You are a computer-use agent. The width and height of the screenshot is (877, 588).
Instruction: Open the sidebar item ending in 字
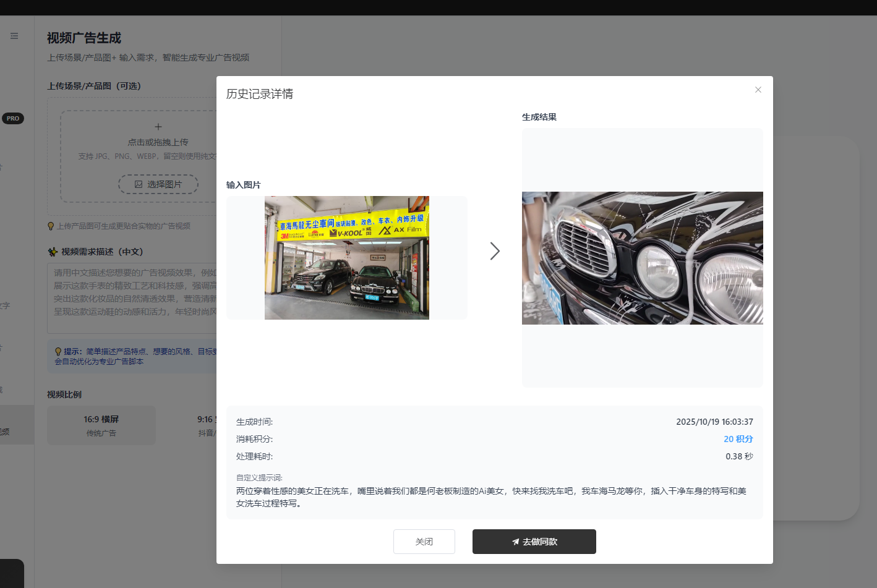coord(5,305)
